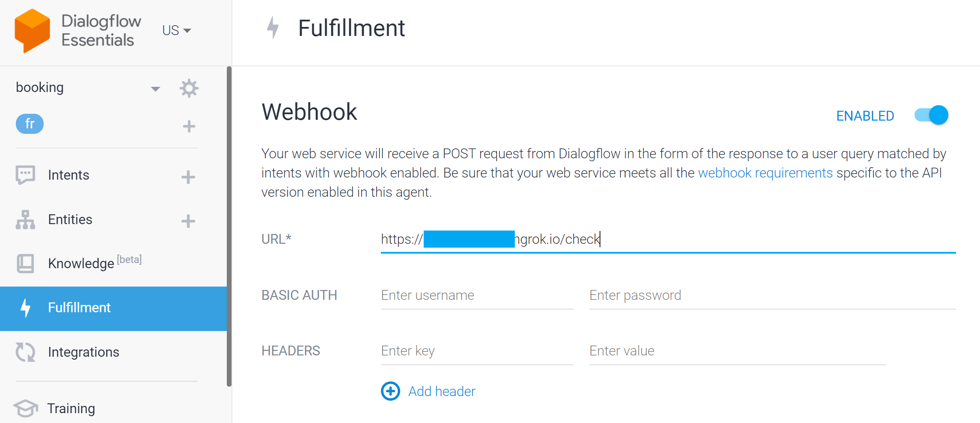The width and height of the screenshot is (980, 423).
Task: Create new entity with plus icon
Action: pos(188,221)
